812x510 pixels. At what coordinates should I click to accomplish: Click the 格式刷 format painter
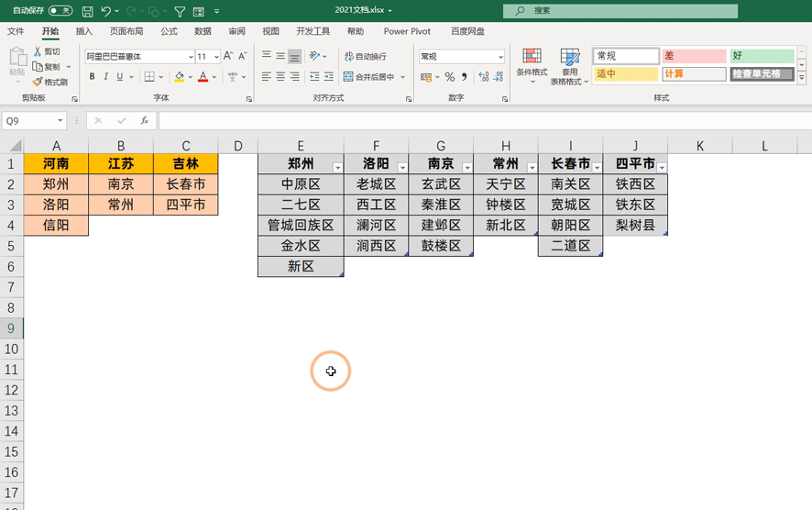pyautogui.click(x=50, y=82)
